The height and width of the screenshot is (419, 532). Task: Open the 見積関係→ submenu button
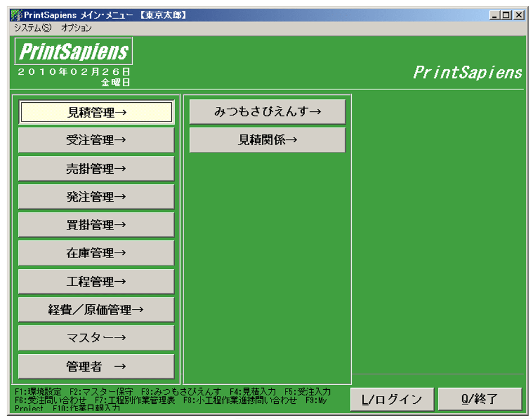point(268,139)
